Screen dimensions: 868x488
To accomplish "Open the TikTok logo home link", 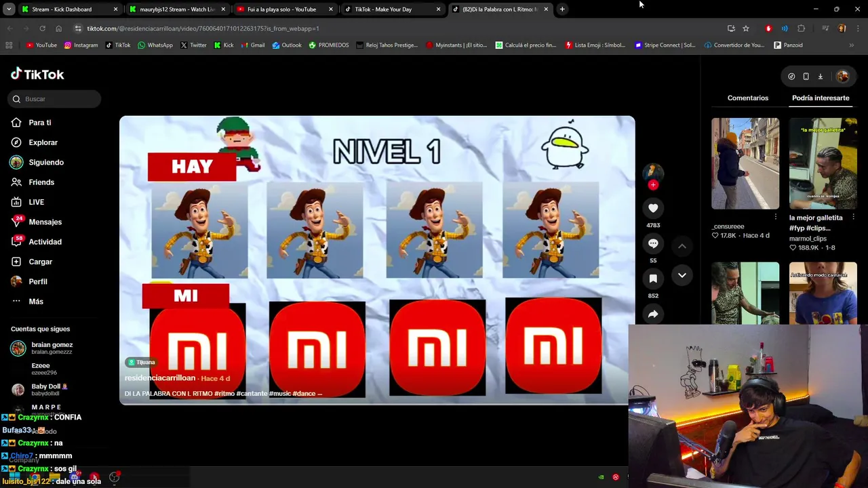I will pyautogui.click(x=38, y=74).
